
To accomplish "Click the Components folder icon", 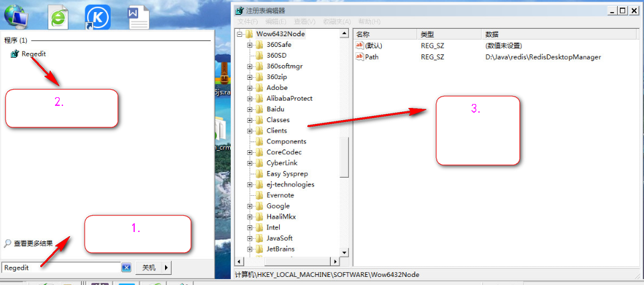I will 259,141.
